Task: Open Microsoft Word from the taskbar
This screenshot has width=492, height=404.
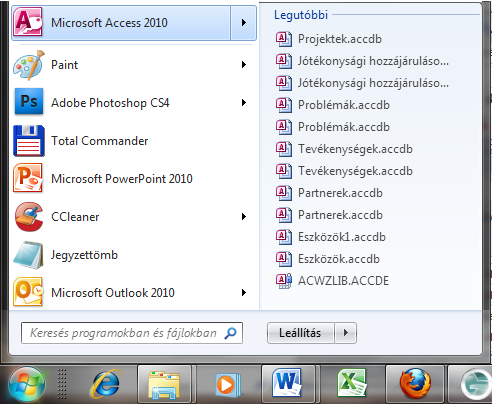Action: click(288, 384)
